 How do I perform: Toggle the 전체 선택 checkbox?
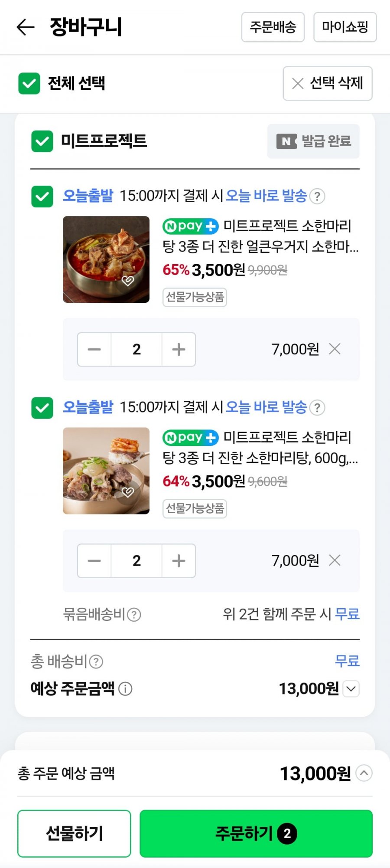click(x=29, y=83)
